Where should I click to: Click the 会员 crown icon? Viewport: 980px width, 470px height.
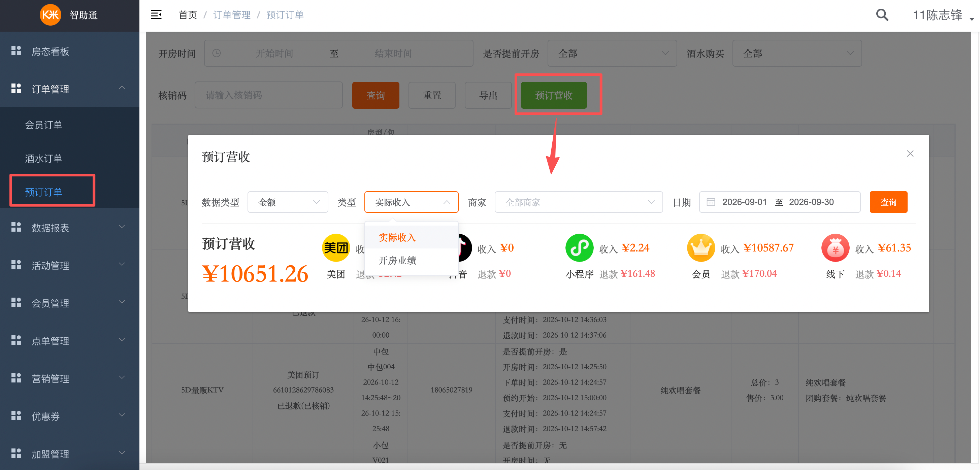pyautogui.click(x=701, y=247)
